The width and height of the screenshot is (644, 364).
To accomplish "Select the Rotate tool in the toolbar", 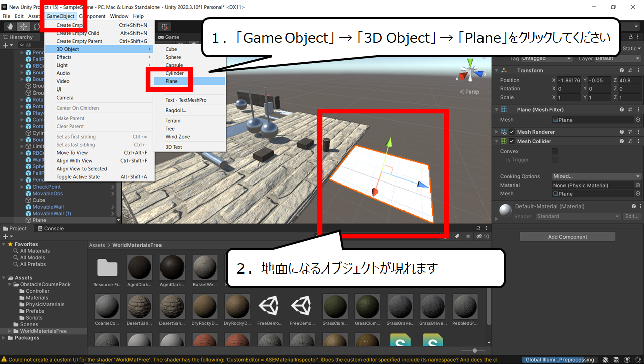I will [37, 26].
